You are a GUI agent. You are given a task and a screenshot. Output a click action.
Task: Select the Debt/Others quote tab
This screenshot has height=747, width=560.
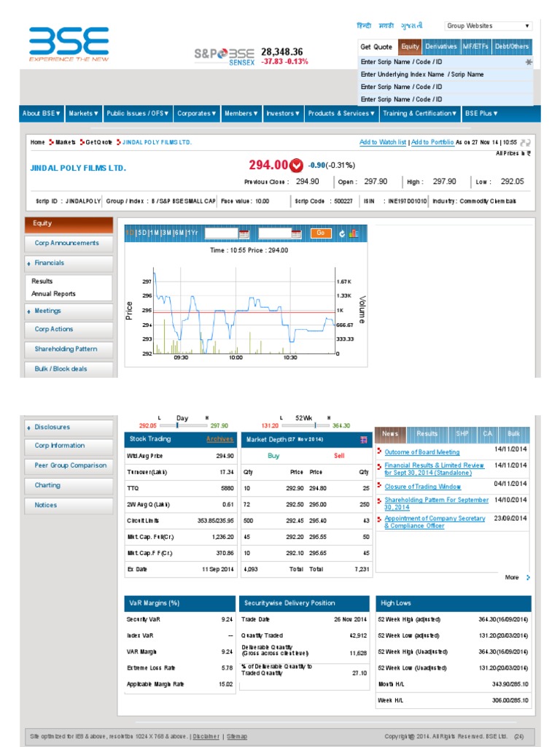pyautogui.click(x=512, y=47)
